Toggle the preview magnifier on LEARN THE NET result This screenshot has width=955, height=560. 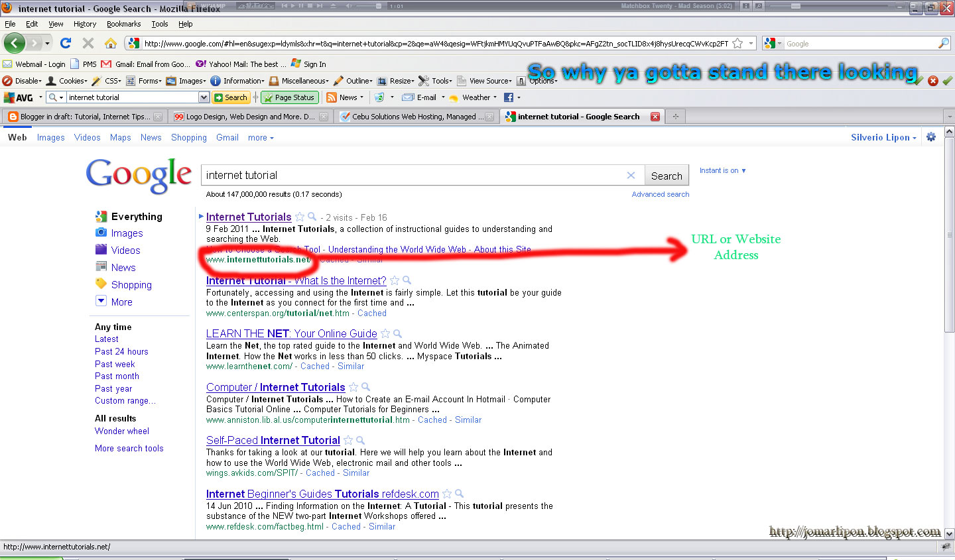pos(397,333)
